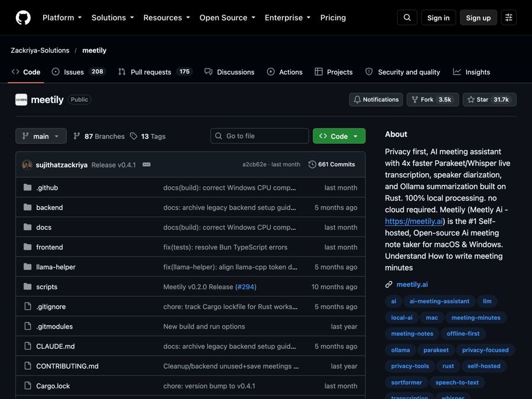Click the branches icon beside 87 Branches
Image resolution: width=532 pixels, height=399 pixels.
(x=77, y=136)
